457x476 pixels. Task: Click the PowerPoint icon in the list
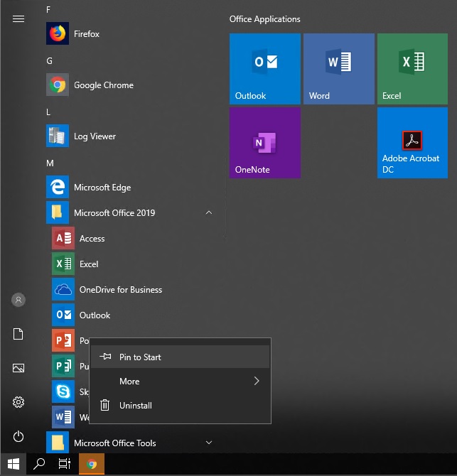(63, 340)
